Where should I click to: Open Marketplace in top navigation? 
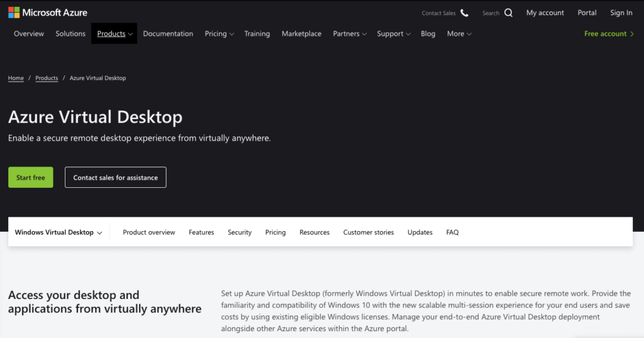point(301,34)
